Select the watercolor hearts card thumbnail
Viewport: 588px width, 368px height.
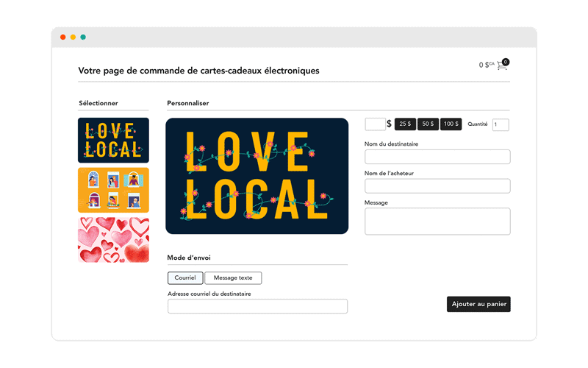coord(113,240)
